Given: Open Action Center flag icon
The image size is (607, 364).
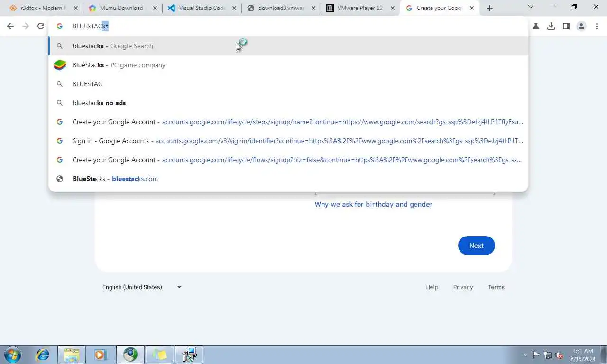Looking at the screenshot, I should (x=536, y=355).
